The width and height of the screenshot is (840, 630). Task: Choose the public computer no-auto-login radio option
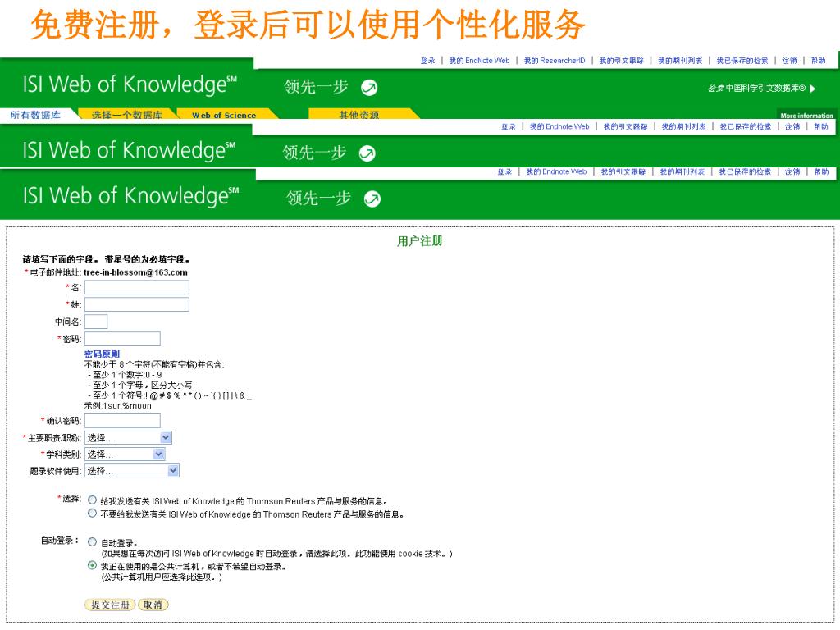[x=92, y=566]
